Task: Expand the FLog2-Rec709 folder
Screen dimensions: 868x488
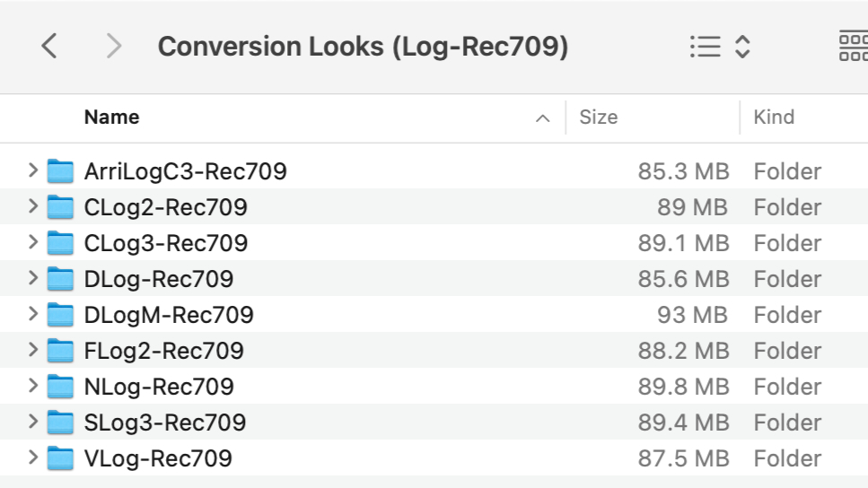Action: coord(32,350)
